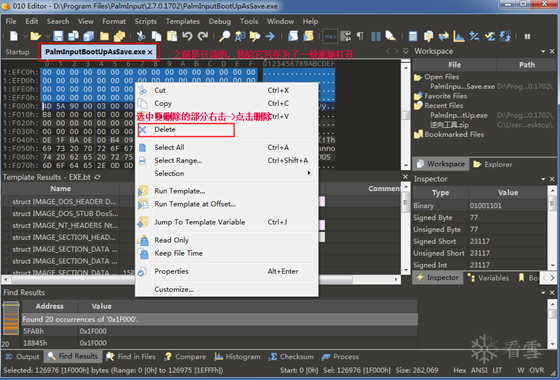Choose Cut in the context menu
Image resolution: width=560 pixels, height=380 pixels.
(227, 90)
